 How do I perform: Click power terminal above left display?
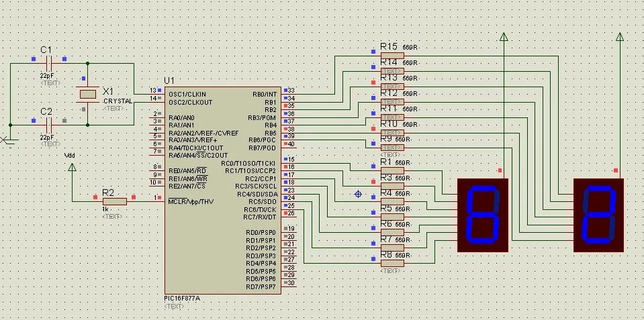(504, 38)
